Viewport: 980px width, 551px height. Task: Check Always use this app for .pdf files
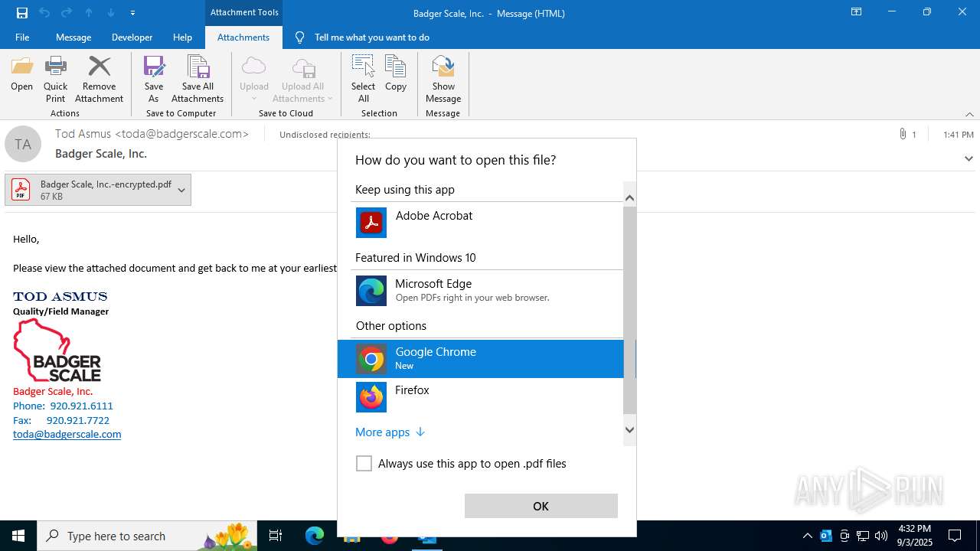tap(364, 463)
